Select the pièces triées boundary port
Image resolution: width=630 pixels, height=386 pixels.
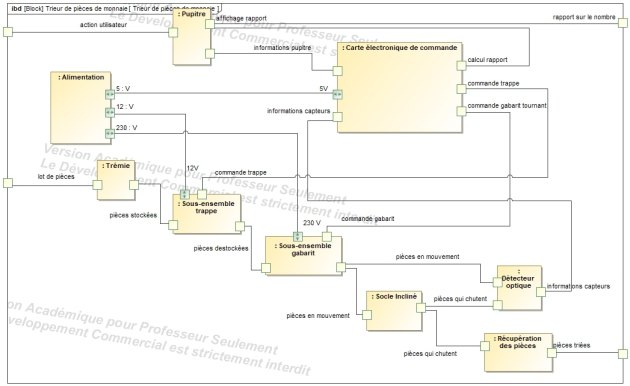622,354
